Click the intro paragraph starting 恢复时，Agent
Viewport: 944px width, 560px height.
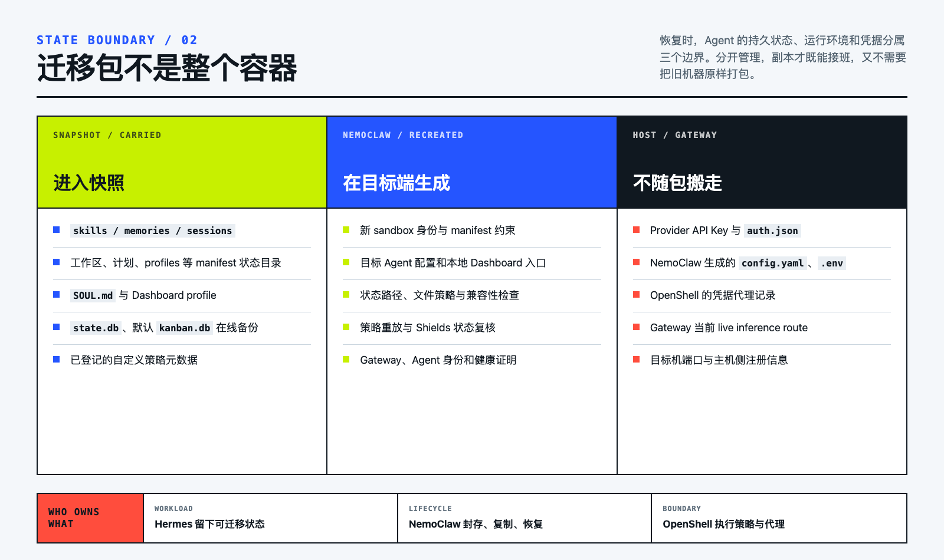783,57
